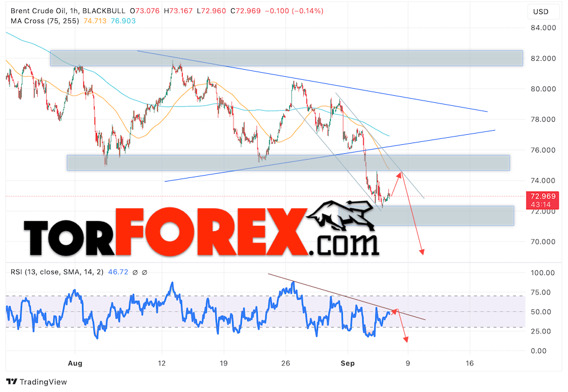This screenshot has width=568, height=392.
Task: Click the 84.000 price axis label
Action: [543, 28]
